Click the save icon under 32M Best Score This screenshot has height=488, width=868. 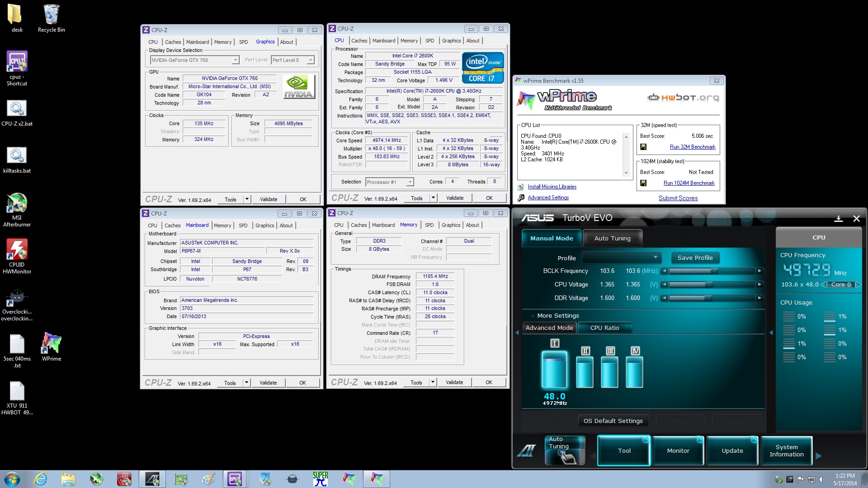pyautogui.click(x=643, y=147)
